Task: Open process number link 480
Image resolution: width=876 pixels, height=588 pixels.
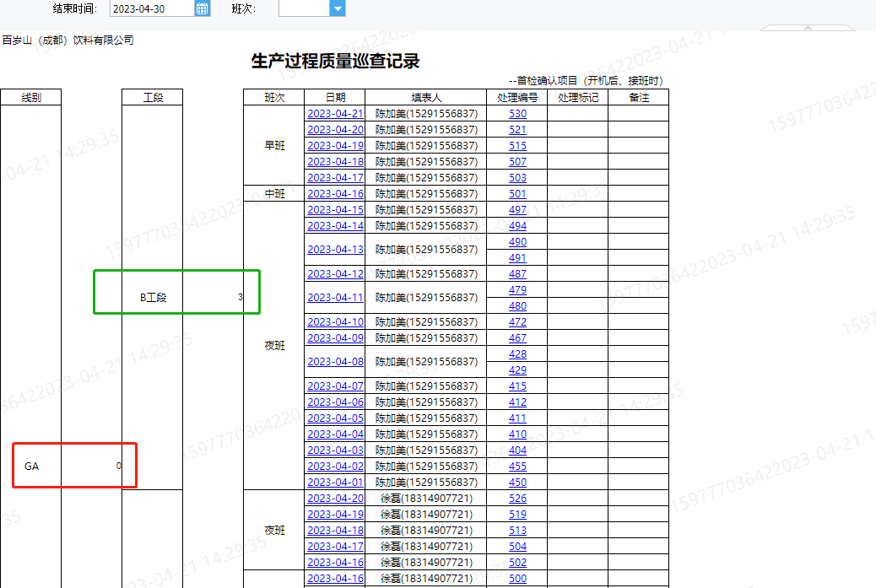Action: click(x=517, y=306)
